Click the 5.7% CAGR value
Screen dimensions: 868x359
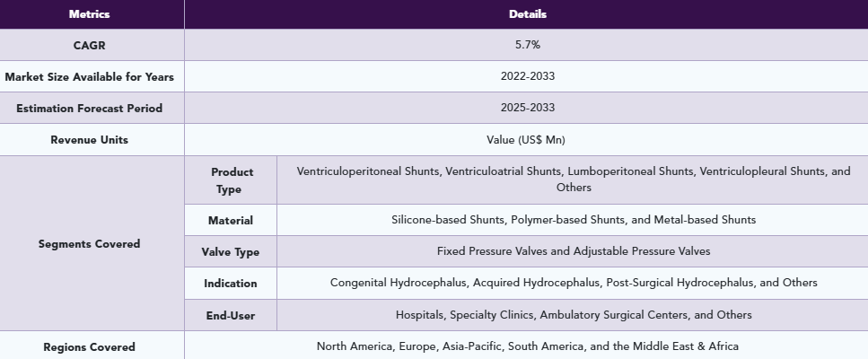pos(526,45)
